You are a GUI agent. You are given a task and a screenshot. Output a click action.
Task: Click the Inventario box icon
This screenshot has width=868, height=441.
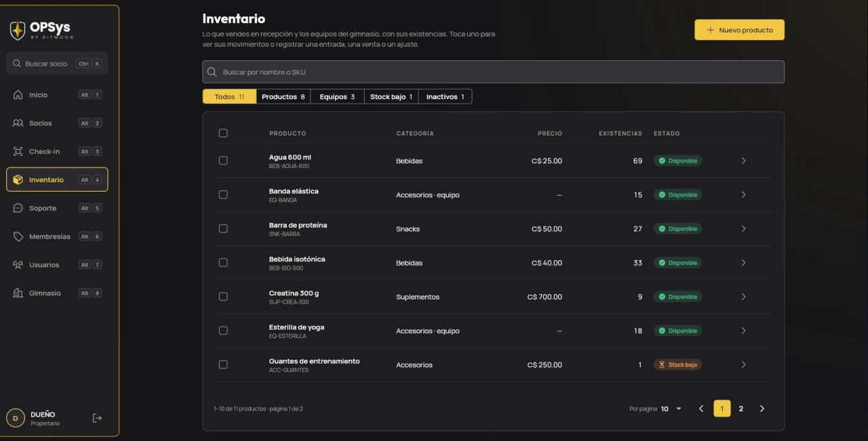(x=18, y=180)
